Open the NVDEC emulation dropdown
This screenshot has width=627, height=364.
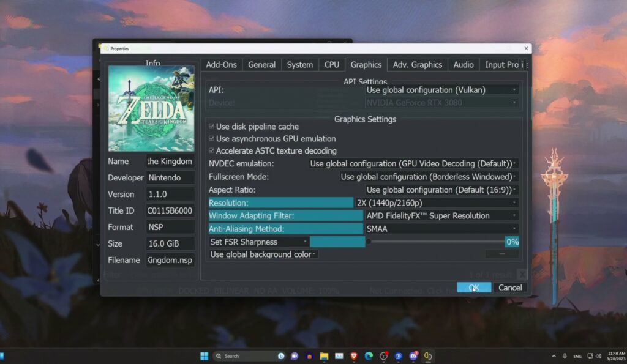(413, 163)
